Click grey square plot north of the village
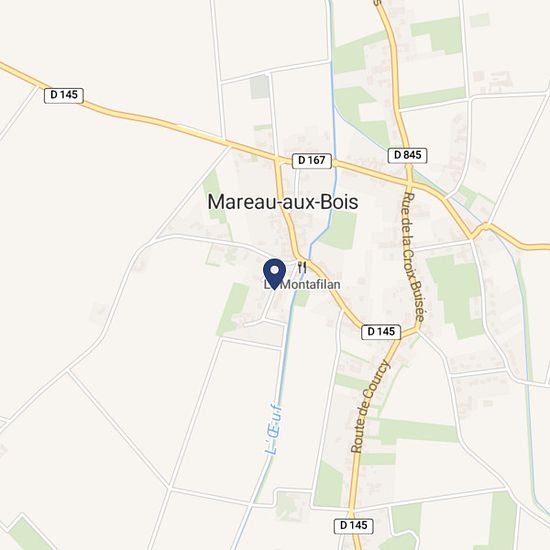 tap(260, 87)
